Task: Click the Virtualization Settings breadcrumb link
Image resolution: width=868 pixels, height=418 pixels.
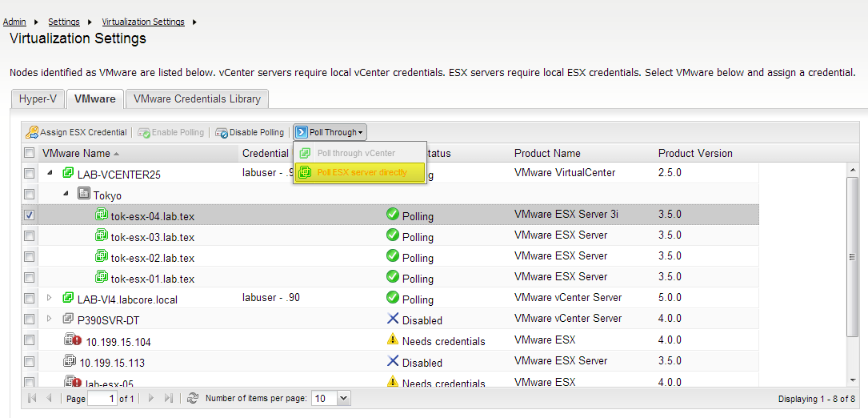Action: pos(143,22)
